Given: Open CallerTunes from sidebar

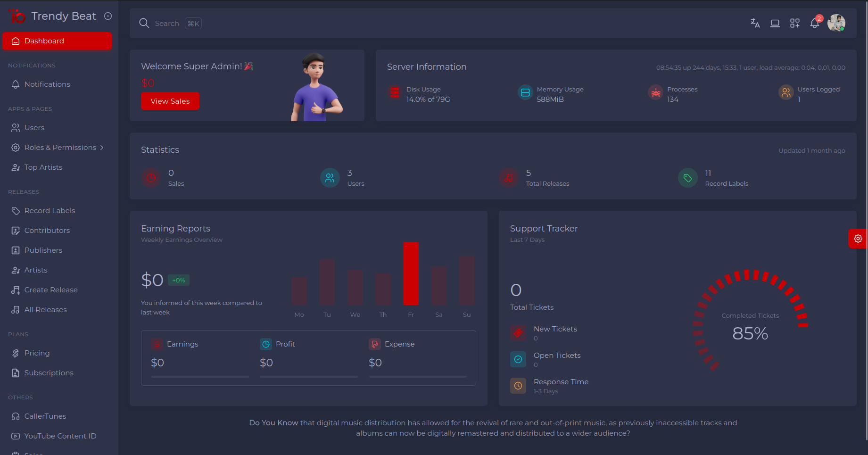Looking at the screenshot, I should tap(45, 416).
